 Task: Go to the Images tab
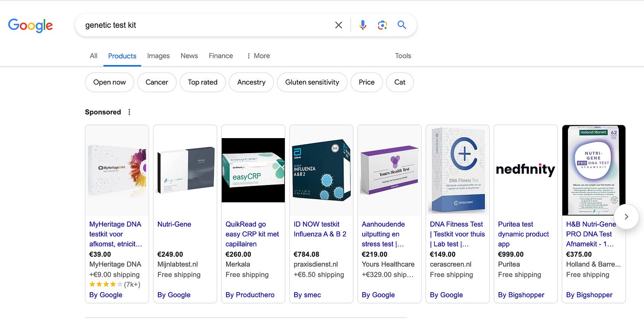click(x=158, y=56)
